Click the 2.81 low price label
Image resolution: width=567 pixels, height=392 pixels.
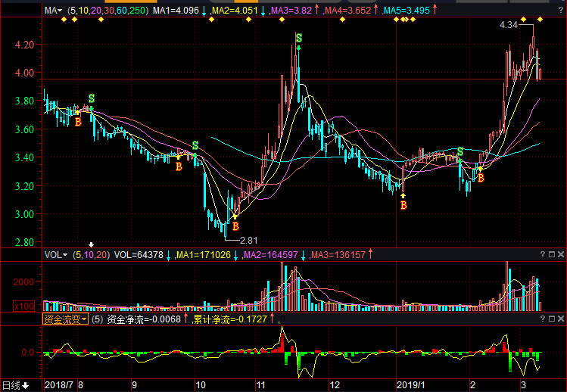point(249,241)
